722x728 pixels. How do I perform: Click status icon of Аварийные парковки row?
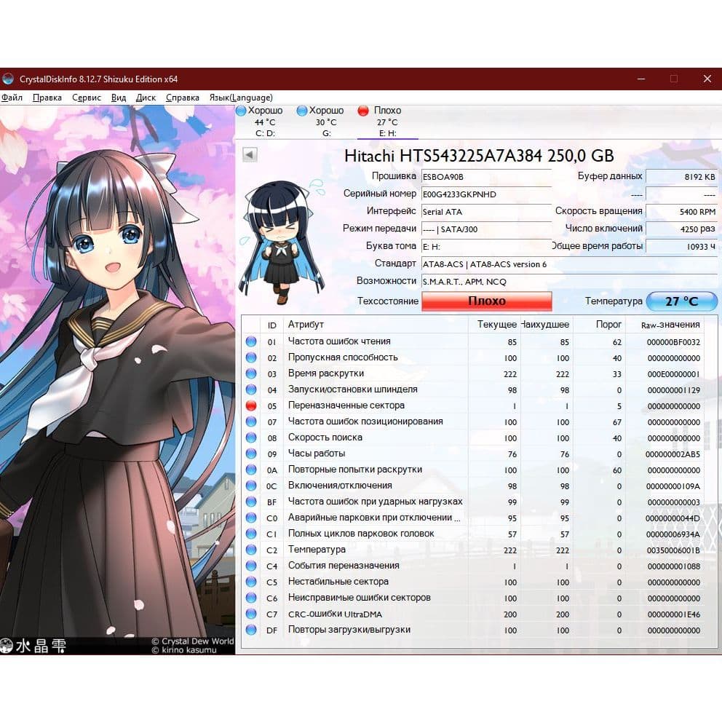(251, 518)
